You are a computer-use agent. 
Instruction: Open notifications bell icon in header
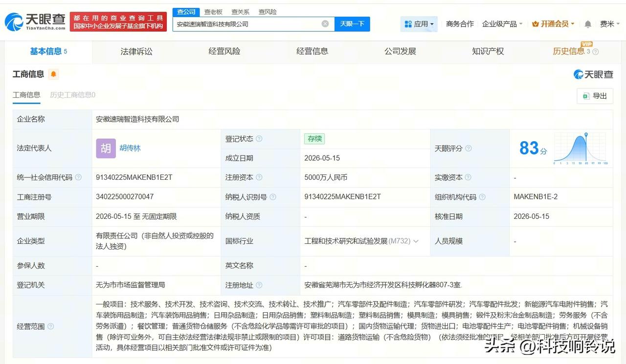(588, 24)
